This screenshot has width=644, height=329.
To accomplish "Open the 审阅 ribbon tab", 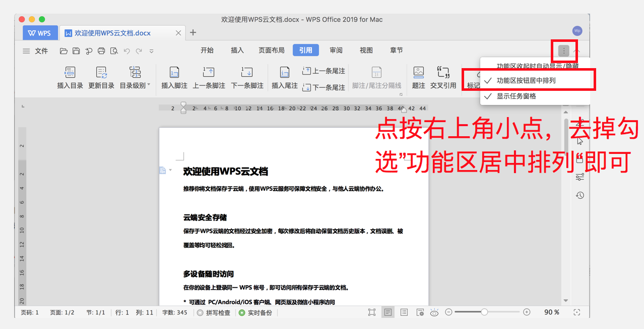I will (336, 50).
